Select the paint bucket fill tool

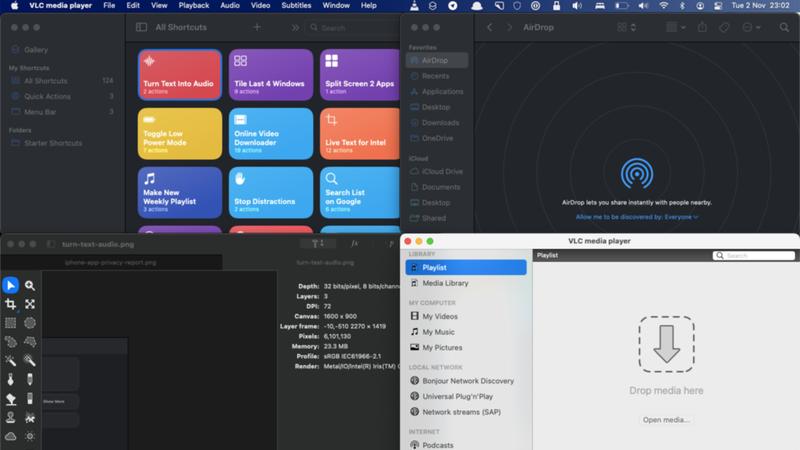click(11, 398)
